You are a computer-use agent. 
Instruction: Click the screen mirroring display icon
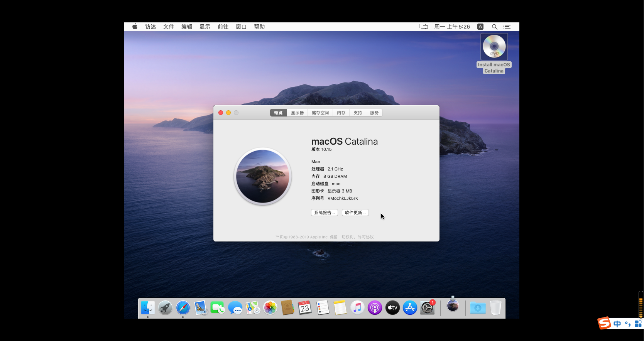point(423,27)
